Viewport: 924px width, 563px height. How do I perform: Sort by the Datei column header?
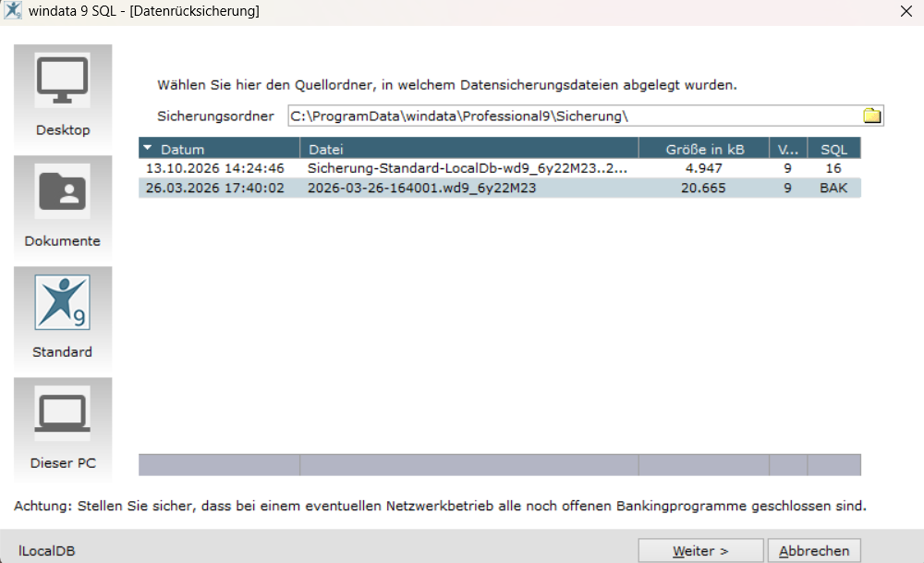point(469,149)
